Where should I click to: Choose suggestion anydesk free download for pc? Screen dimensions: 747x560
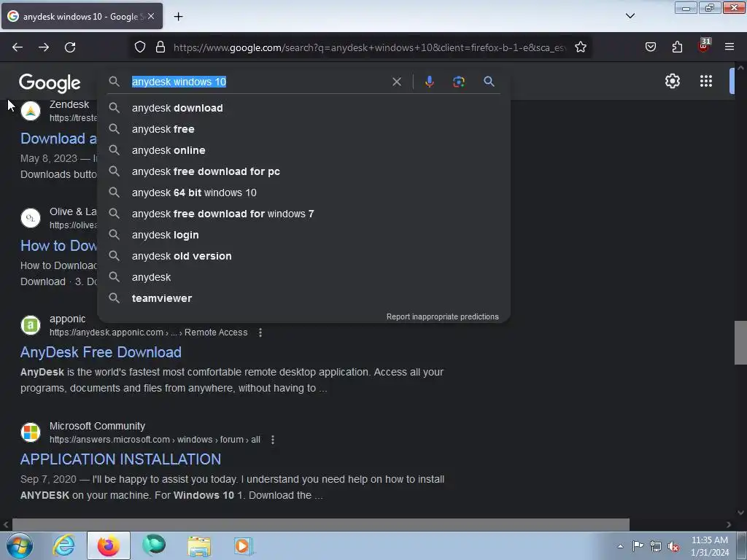click(303, 171)
